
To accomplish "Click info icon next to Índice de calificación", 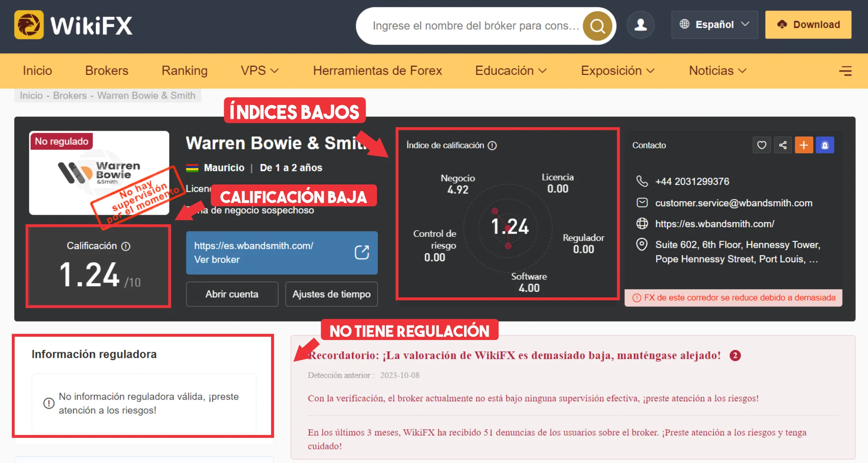I will click(492, 145).
